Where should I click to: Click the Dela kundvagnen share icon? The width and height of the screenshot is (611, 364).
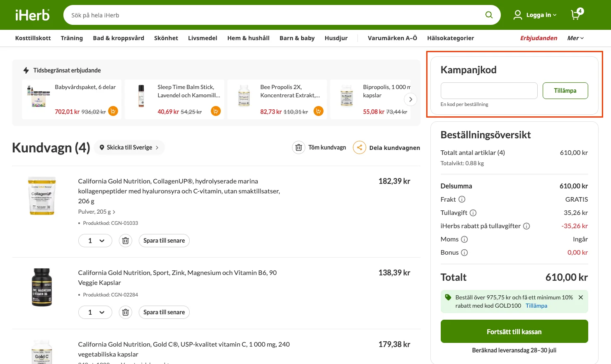pyautogui.click(x=360, y=147)
